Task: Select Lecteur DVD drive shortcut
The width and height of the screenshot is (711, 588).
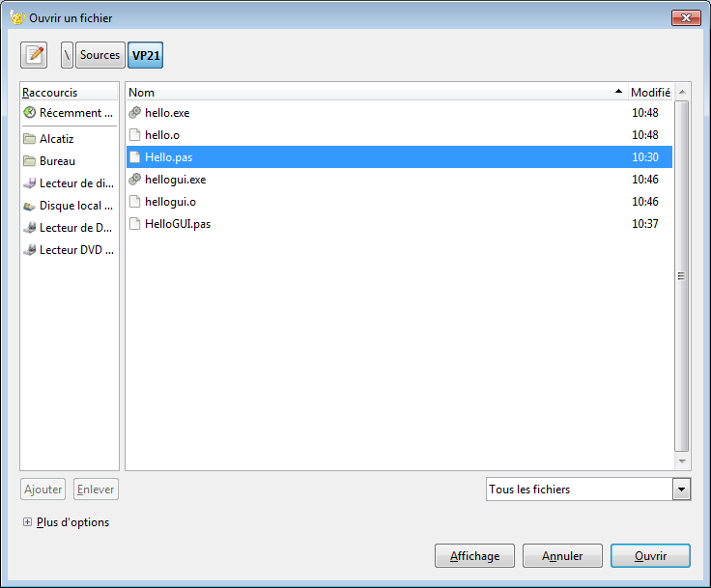Action: [69, 250]
